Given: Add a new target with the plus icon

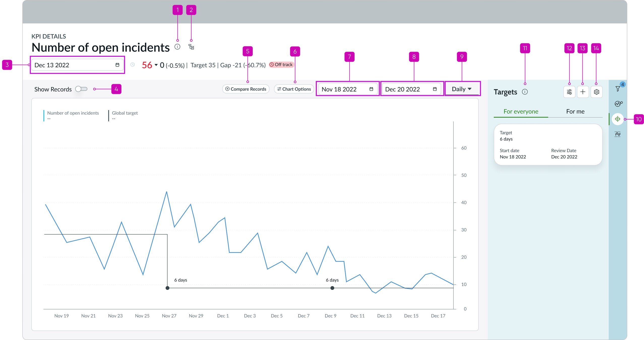Looking at the screenshot, I should tap(583, 92).
